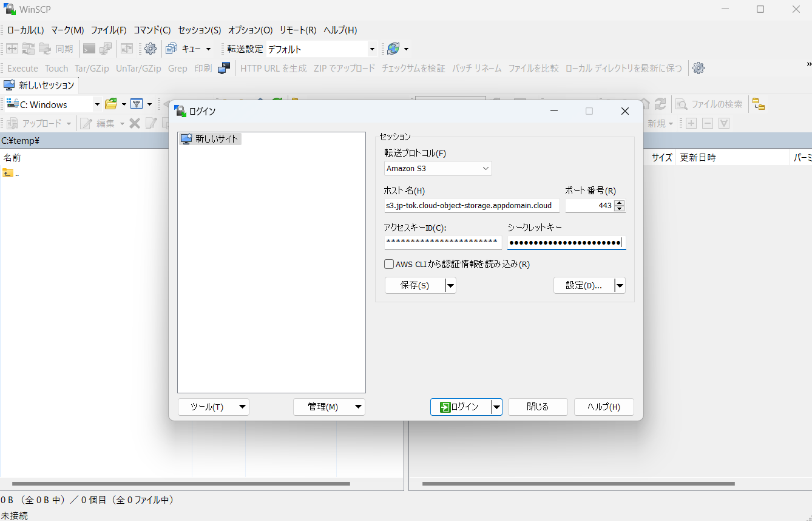Viewport: 812px width, 522px height.
Task: Click the delete X icon in local toolbar
Action: click(135, 123)
